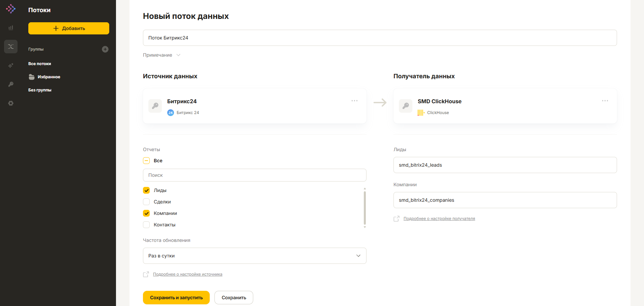Uncheck the Компании report
The height and width of the screenshot is (306, 644).
146,213
